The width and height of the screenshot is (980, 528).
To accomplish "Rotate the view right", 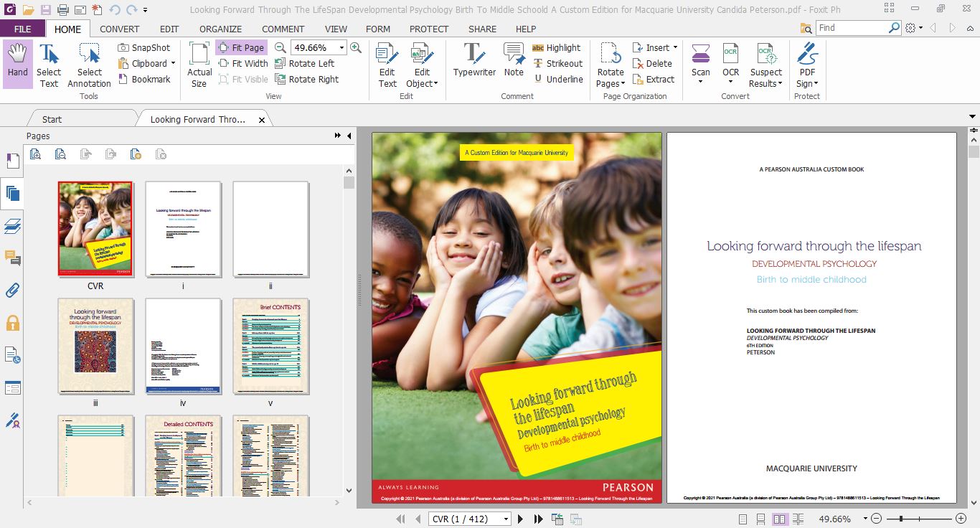I will coord(306,79).
